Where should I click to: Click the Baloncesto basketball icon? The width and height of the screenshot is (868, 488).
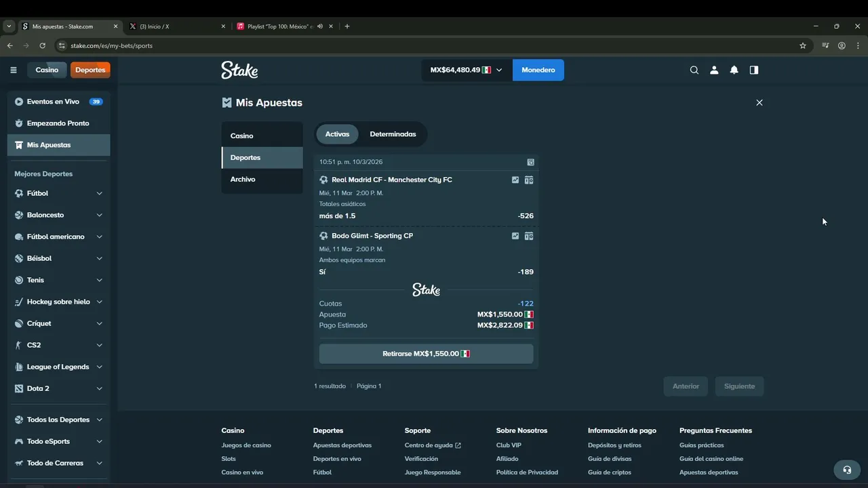tap(19, 215)
